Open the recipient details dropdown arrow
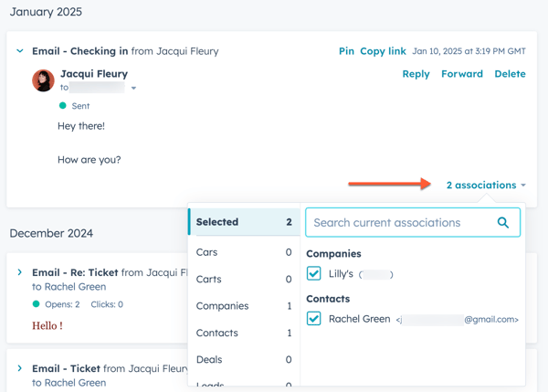The image size is (548, 392). 134,89
